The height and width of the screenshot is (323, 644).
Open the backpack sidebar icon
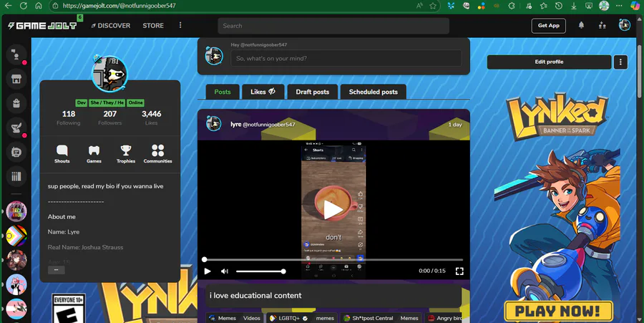pyautogui.click(x=16, y=103)
